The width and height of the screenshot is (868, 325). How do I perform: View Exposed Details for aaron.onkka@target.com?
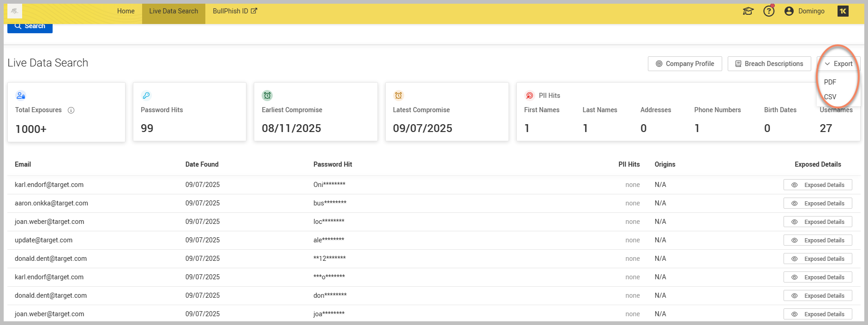coord(817,204)
